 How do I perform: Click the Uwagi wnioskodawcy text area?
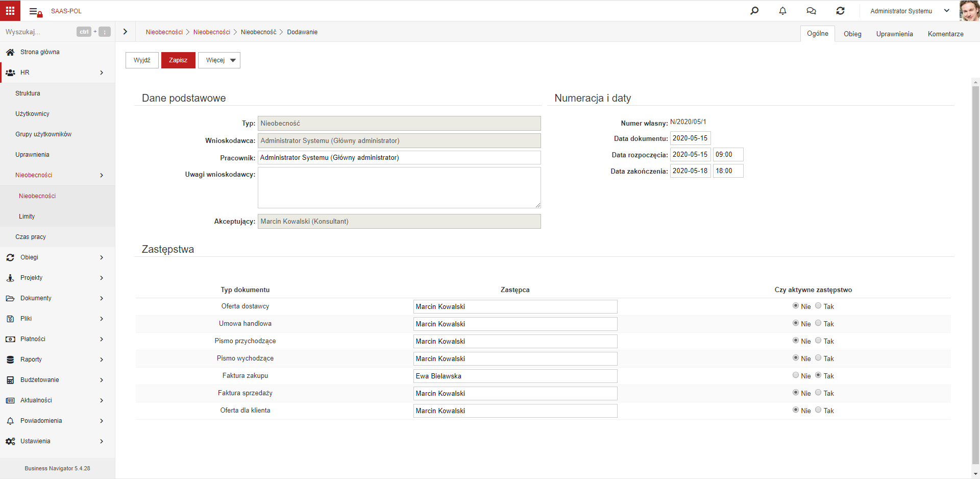pyautogui.click(x=399, y=187)
